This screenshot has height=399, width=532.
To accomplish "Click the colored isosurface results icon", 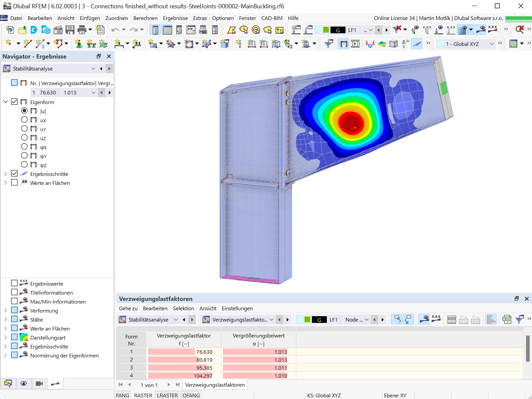I will click(x=382, y=44).
